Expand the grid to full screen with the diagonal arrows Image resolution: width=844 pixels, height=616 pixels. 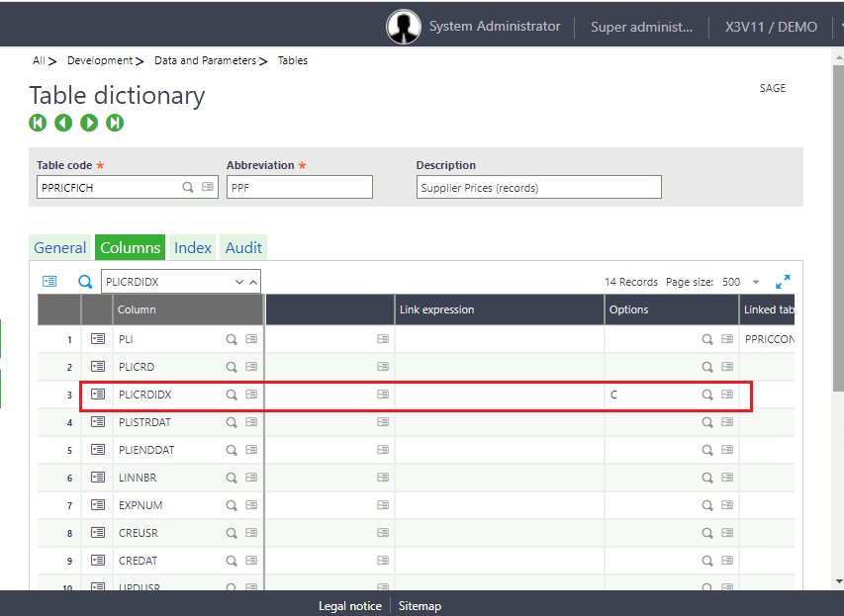point(783,281)
